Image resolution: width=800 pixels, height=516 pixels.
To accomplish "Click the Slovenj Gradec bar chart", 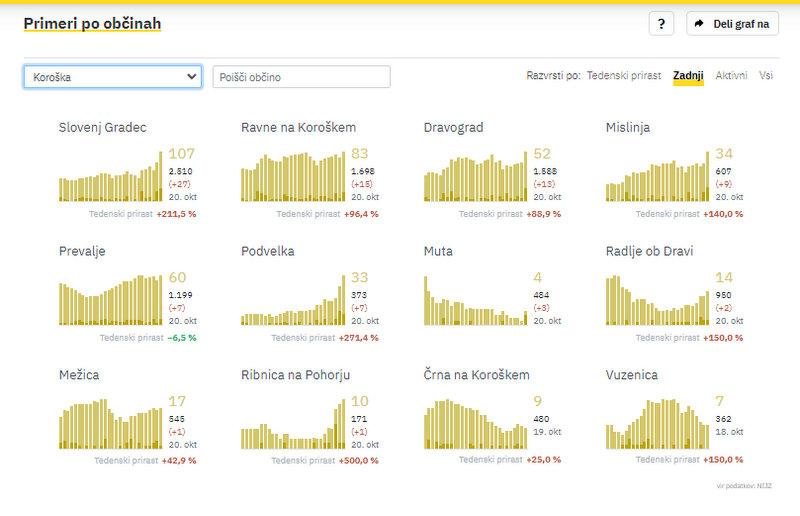I will (x=110, y=177).
